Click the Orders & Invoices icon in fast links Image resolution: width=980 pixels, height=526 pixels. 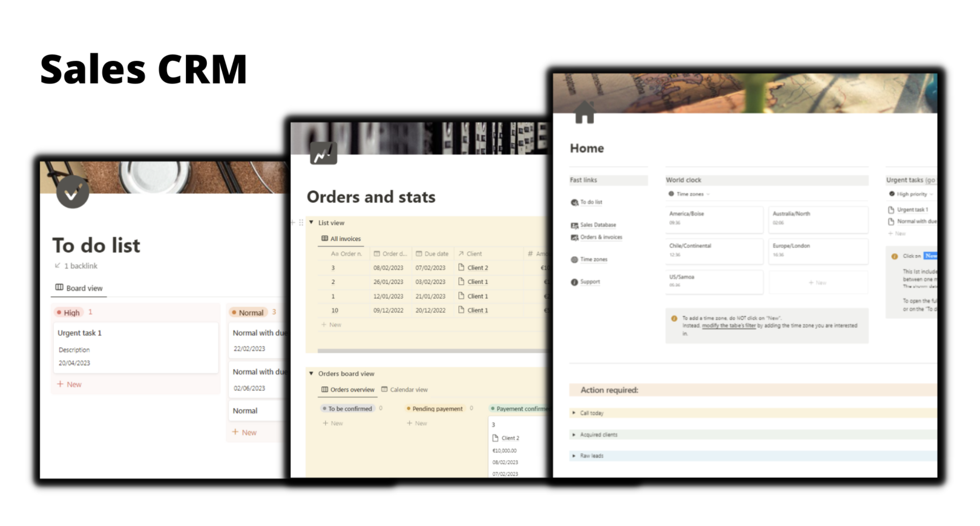[574, 237]
